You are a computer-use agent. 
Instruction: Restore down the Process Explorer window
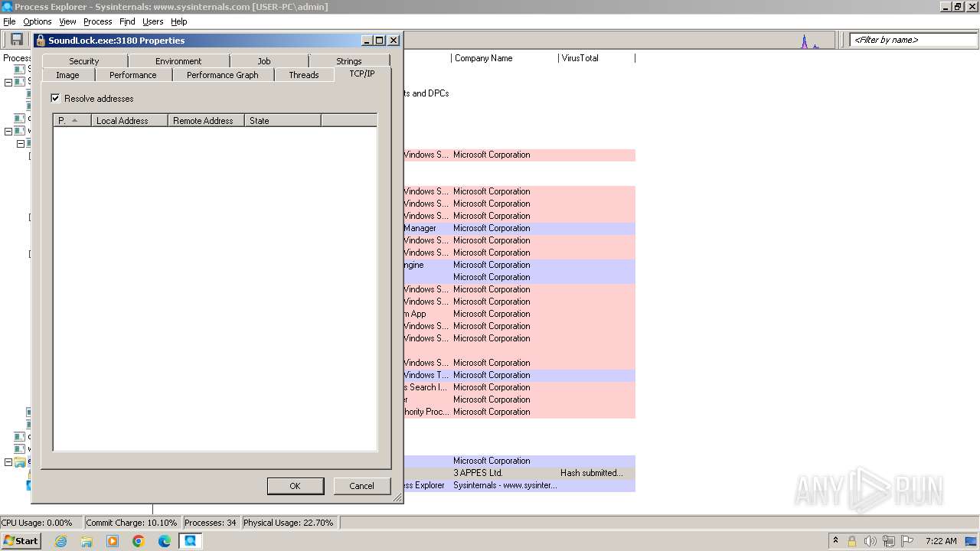958,6
